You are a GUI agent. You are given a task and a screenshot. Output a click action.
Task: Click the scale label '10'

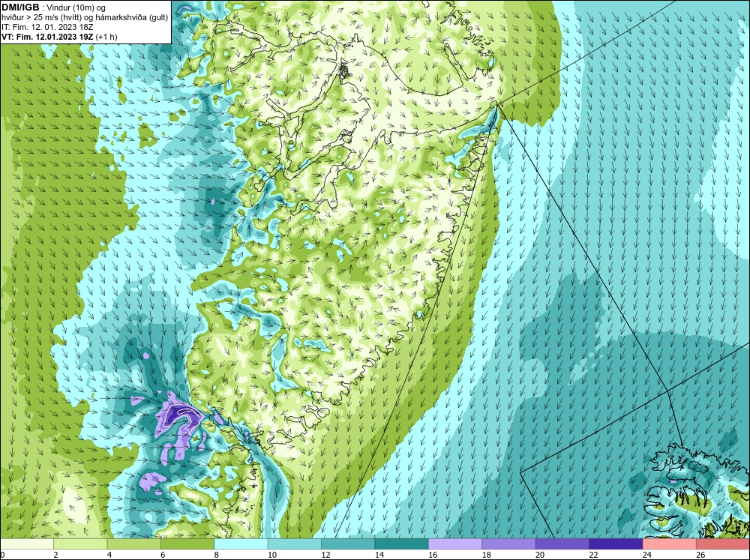click(x=272, y=555)
